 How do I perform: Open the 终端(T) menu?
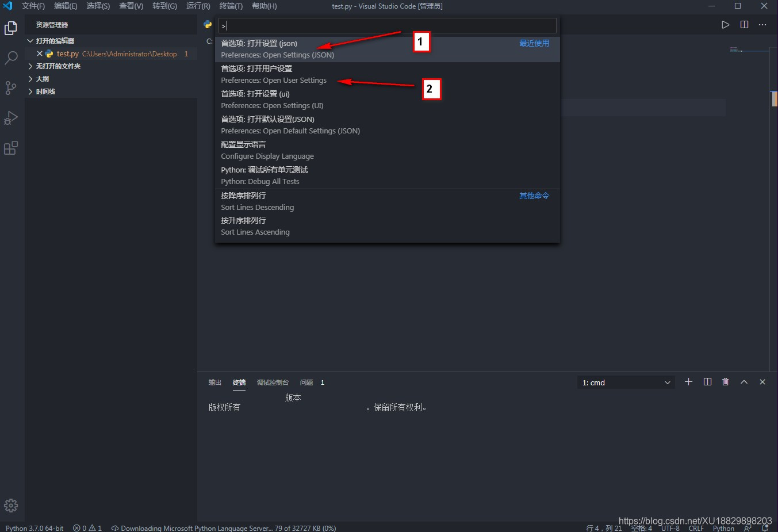pyautogui.click(x=231, y=6)
